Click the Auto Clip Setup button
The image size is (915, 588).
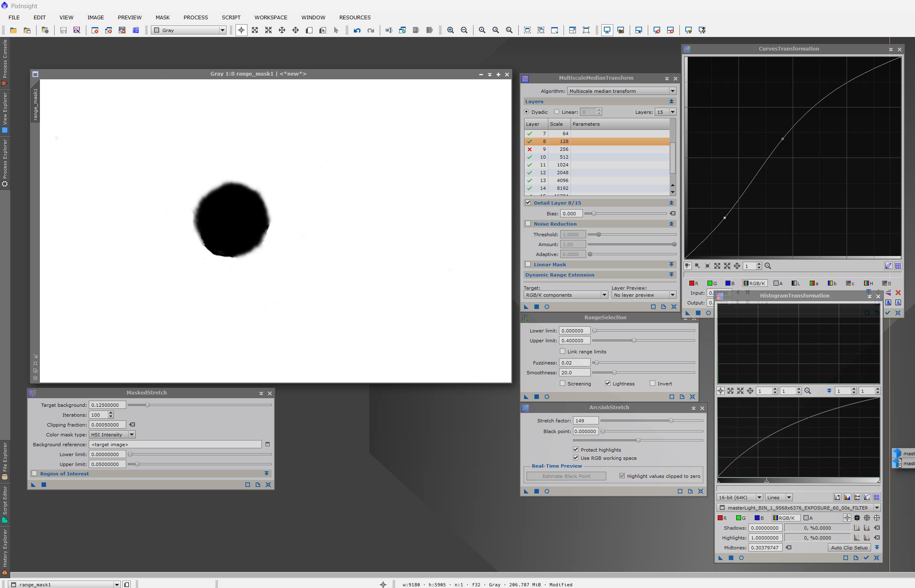(x=849, y=548)
